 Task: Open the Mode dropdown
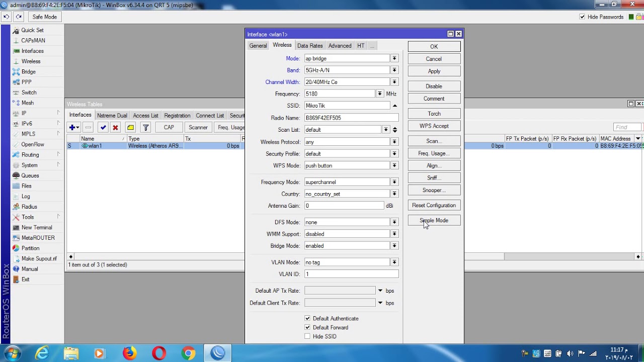[x=394, y=58]
